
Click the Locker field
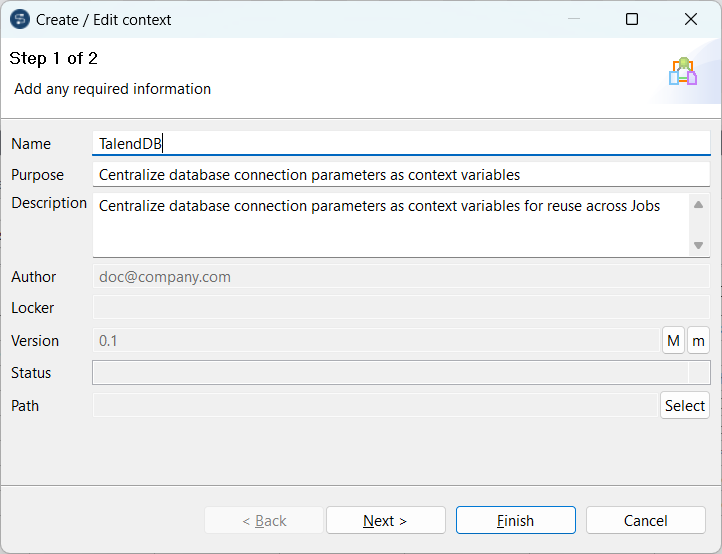click(x=400, y=308)
